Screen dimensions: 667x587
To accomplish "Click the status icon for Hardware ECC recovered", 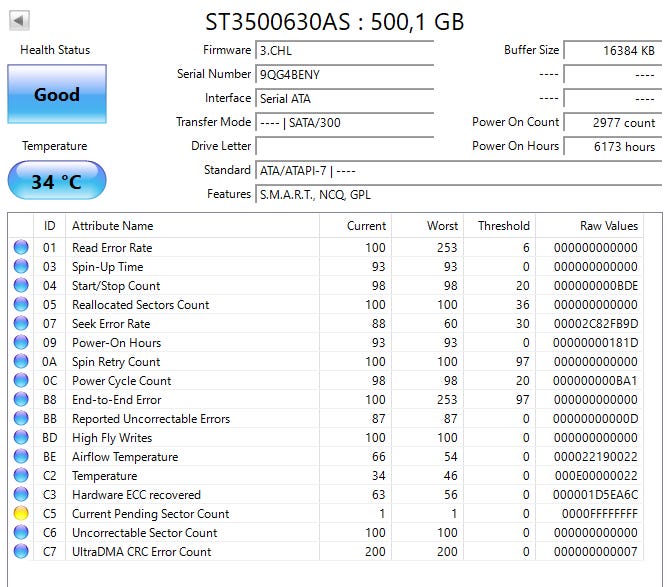I will tap(21, 494).
